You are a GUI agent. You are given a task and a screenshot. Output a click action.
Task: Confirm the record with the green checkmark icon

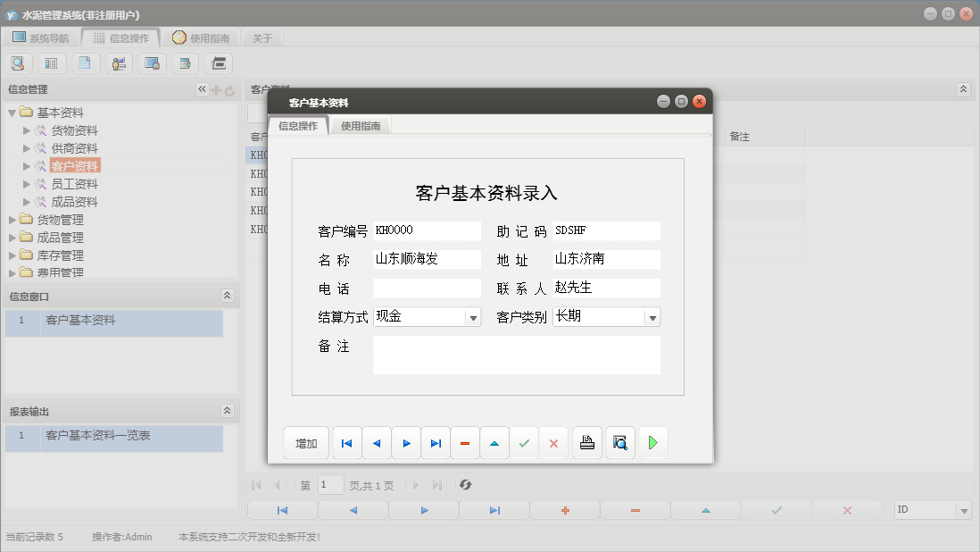pyautogui.click(x=524, y=442)
